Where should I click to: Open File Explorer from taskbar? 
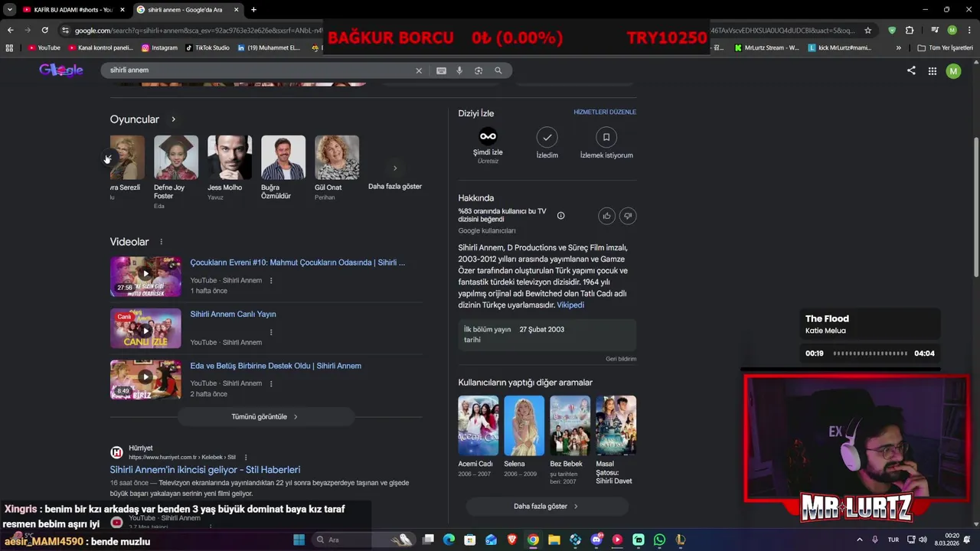coord(554,540)
